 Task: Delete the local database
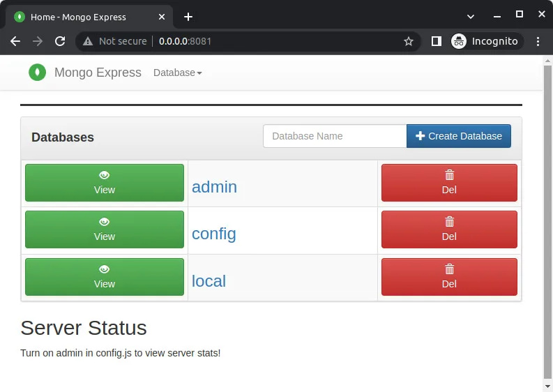click(x=449, y=277)
